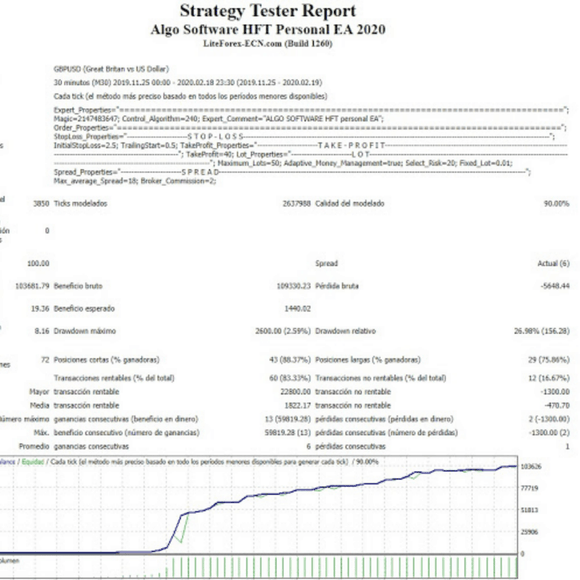
Task: Select the '19.36' profit factor value
Action: (x=40, y=308)
